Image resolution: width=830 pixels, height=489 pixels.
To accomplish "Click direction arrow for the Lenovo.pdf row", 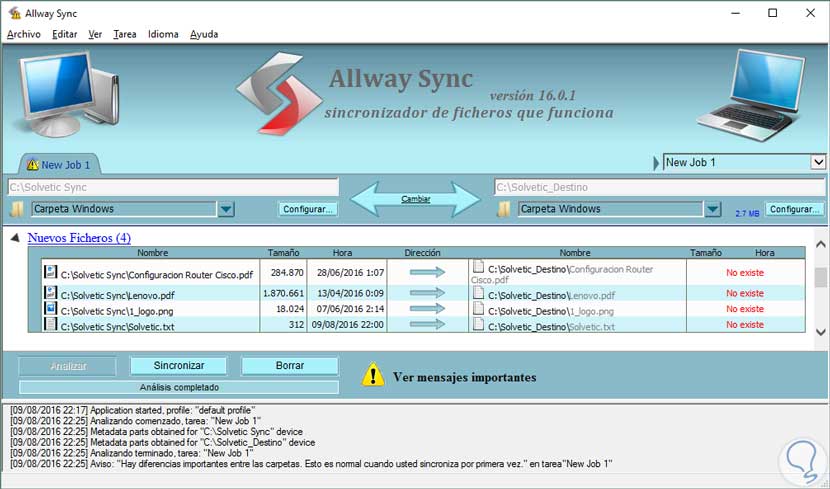I will pos(427,293).
